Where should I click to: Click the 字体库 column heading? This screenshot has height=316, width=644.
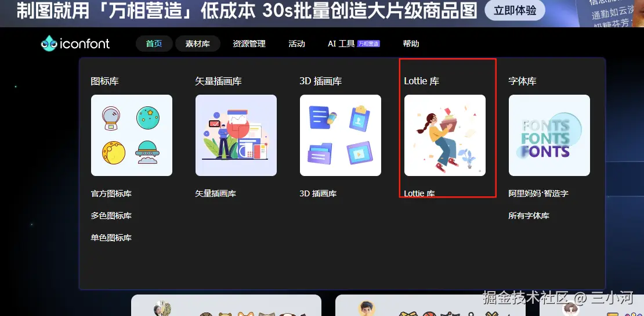522,81
